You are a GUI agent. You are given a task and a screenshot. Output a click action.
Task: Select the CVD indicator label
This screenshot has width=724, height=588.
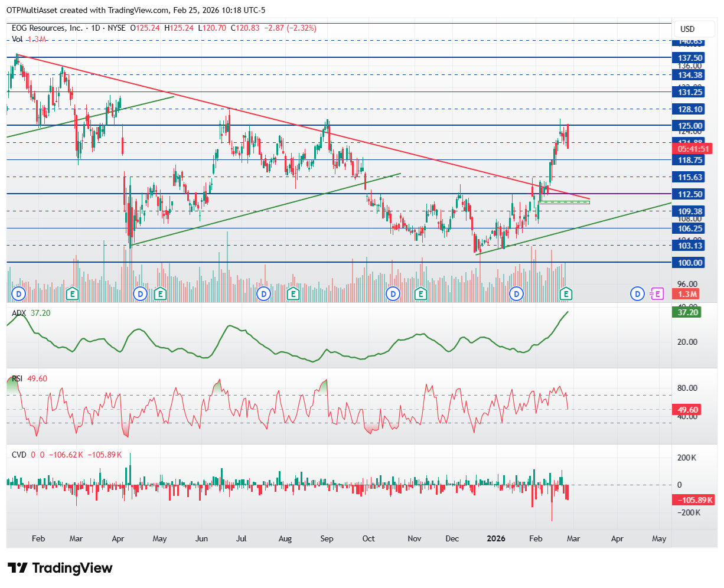point(19,455)
